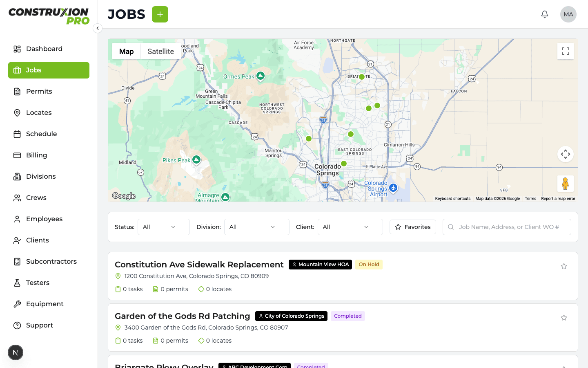Click 0 tasks on Garden of the Gods job
The image size is (588, 368).
129,341
